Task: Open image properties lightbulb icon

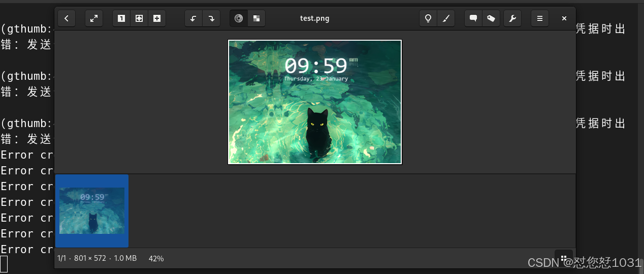Action: (x=428, y=18)
